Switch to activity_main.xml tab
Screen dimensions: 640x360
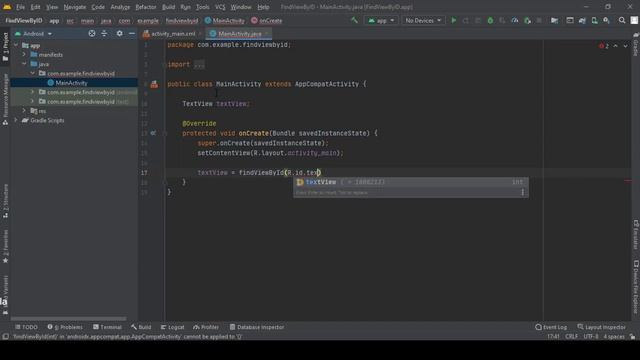tap(173, 33)
